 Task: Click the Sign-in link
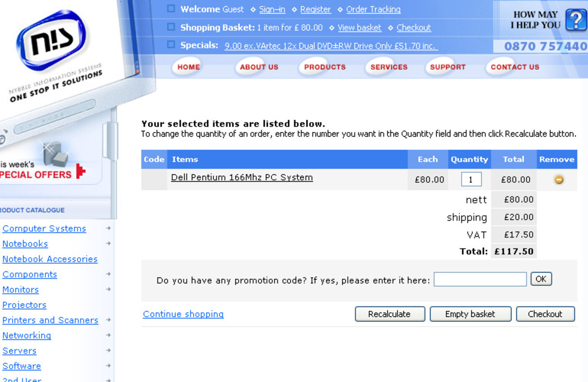[x=272, y=9]
